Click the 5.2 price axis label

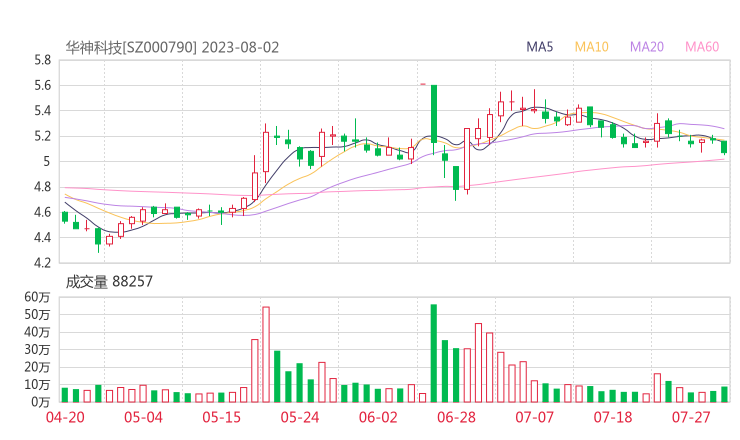click(42, 136)
